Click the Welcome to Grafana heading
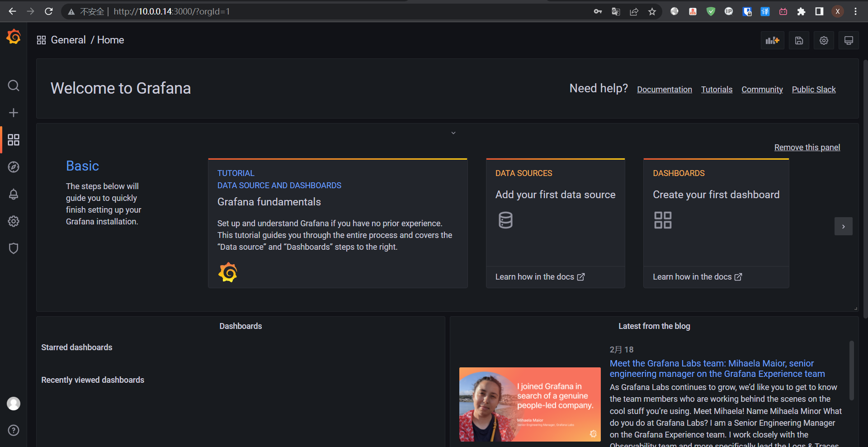Viewport: 868px width, 447px height. tap(121, 88)
